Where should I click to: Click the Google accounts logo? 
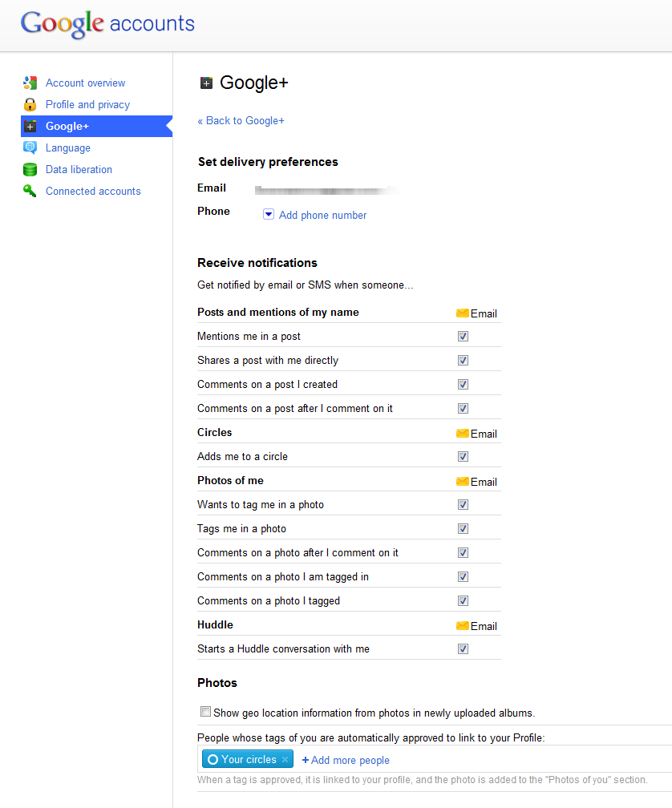click(x=107, y=24)
